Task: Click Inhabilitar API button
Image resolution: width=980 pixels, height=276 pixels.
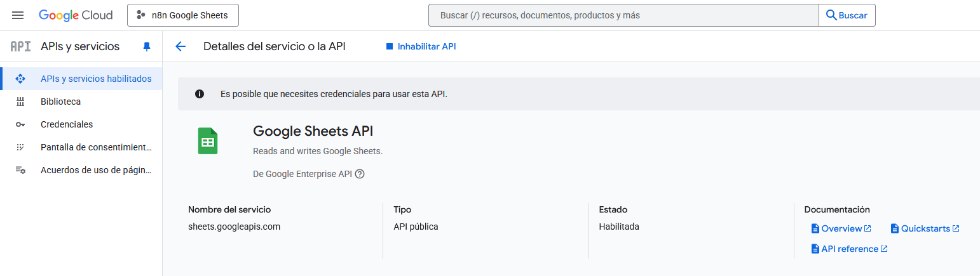Action: 421,46
